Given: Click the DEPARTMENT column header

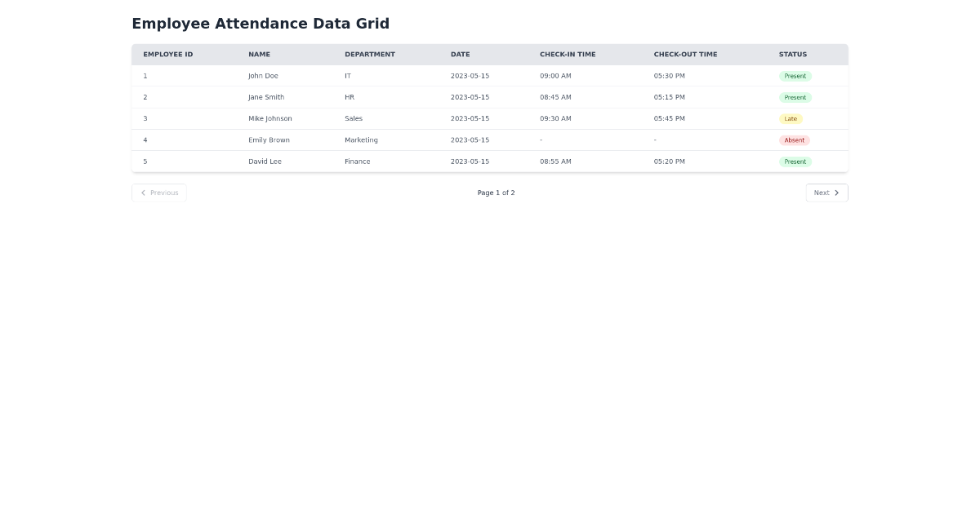Looking at the screenshot, I should coord(370,54).
